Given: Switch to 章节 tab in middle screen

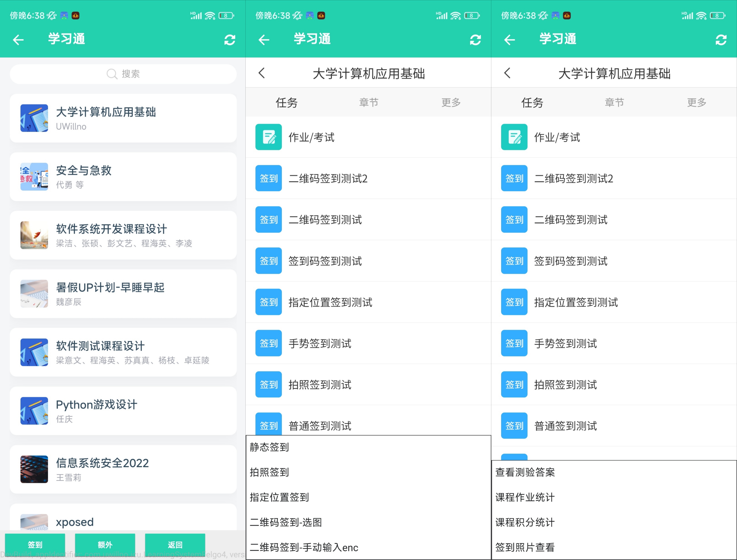Looking at the screenshot, I should pyautogui.click(x=368, y=102).
